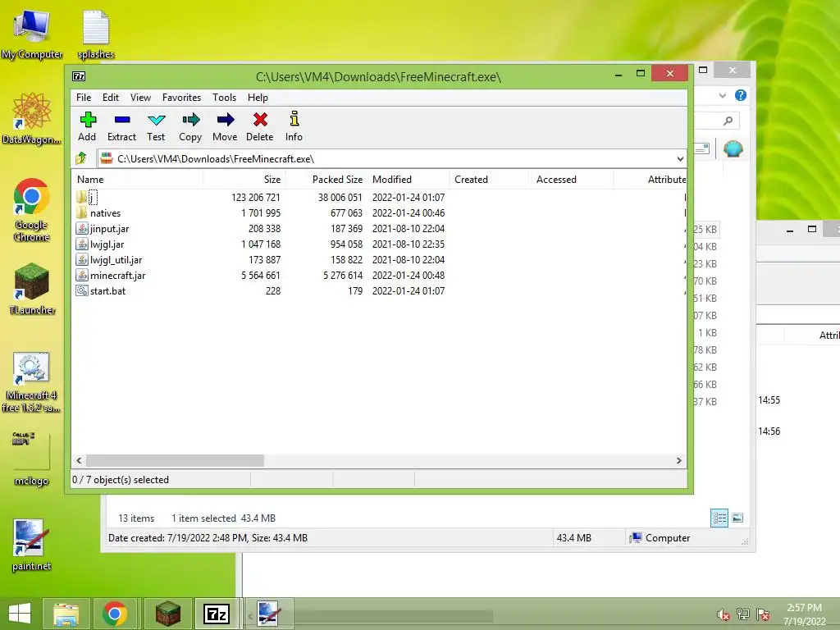
Task: Click the Computer label in Explorer status bar
Action: [x=668, y=538]
